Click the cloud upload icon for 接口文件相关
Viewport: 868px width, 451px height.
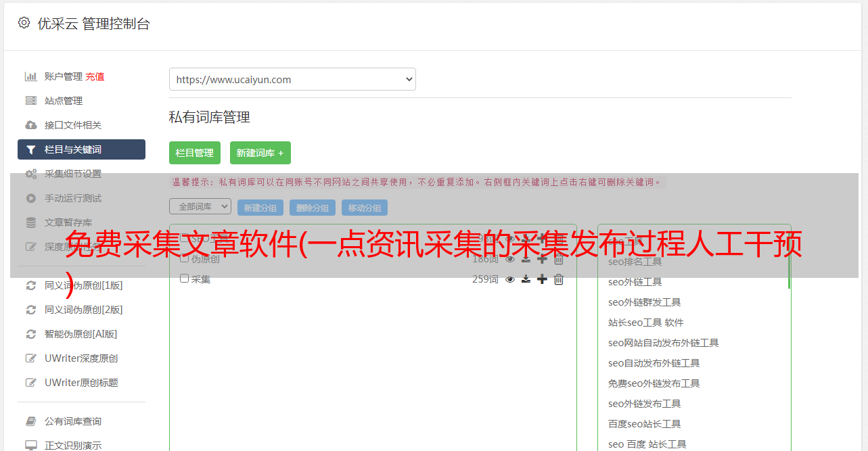[x=30, y=125]
